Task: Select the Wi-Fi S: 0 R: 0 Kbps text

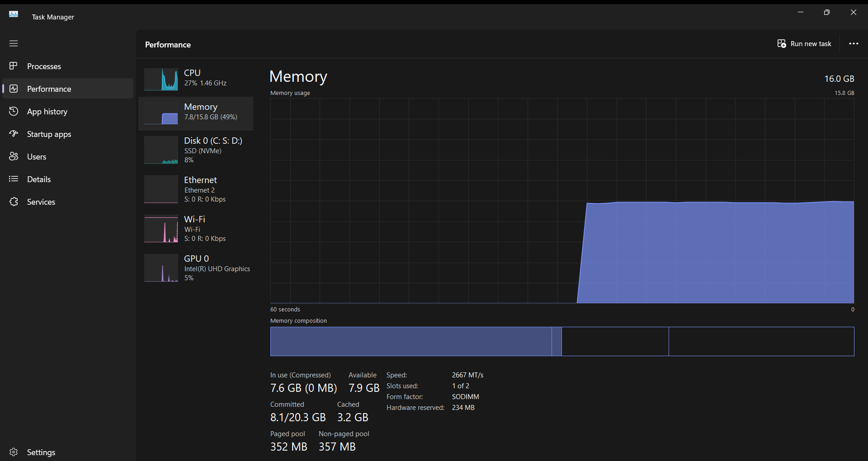Action: 205,239
